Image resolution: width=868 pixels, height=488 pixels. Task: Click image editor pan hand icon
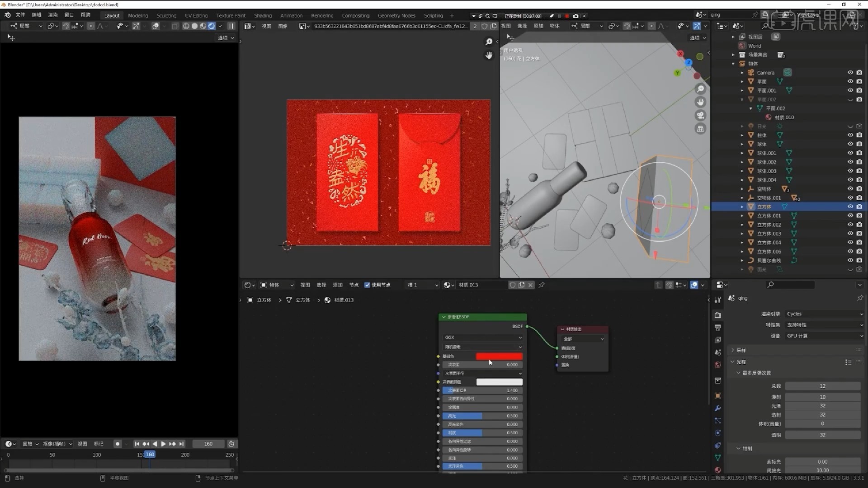pyautogui.click(x=489, y=55)
